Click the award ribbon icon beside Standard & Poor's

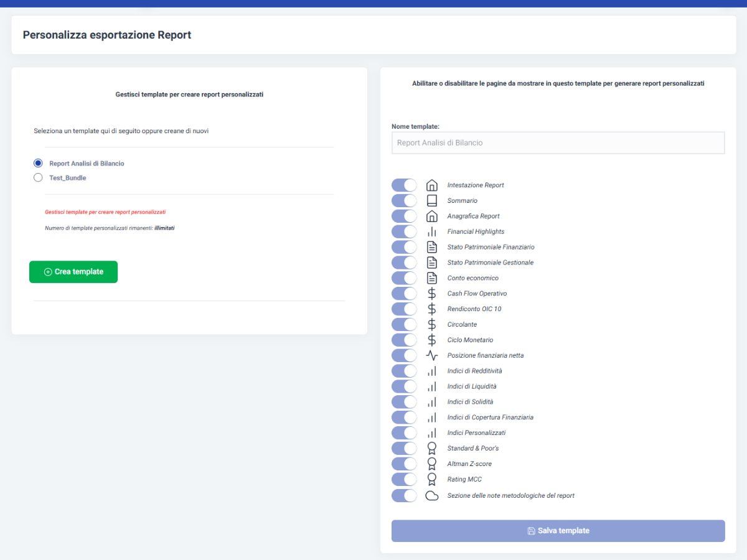(432, 449)
